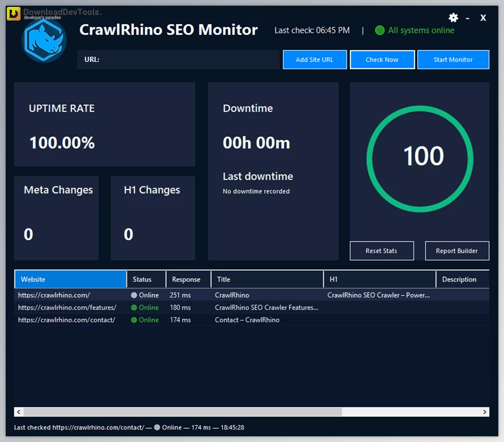504x442 pixels.
Task: Click the circular score gauge showing 100
Action: point(420,156)
